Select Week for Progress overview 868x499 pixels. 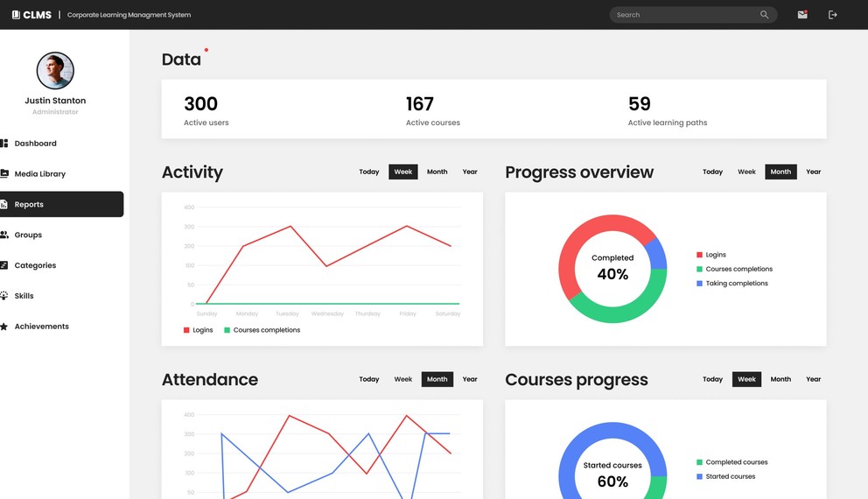point(746,172)
